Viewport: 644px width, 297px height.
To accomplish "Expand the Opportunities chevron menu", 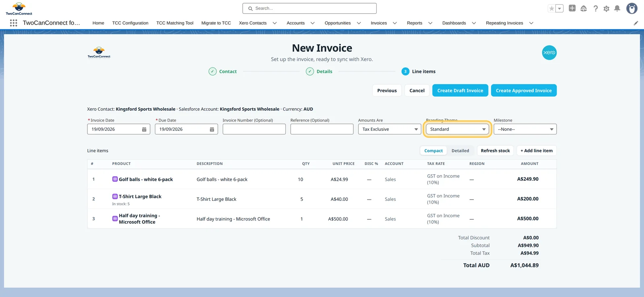I will (359, 23).
